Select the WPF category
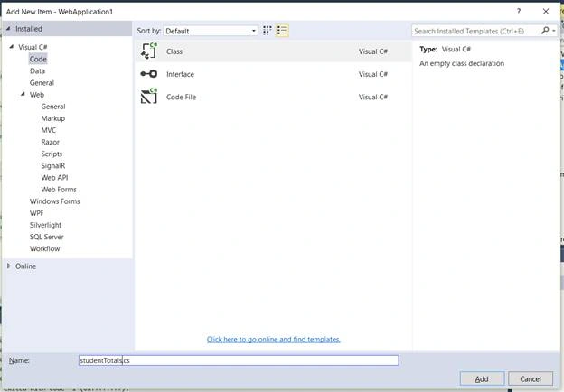 pyautogui.click(x=36, y=213)
